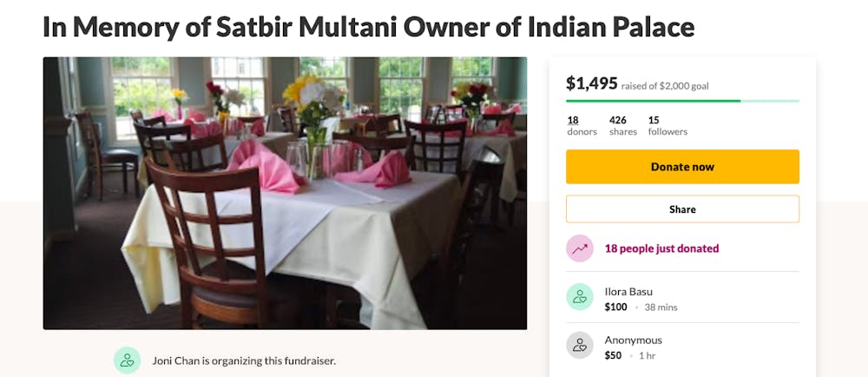Viewport: 868px width, 377px height.
Task: Click the "38 mins" donation timestamp
Action: pos(661,308)
